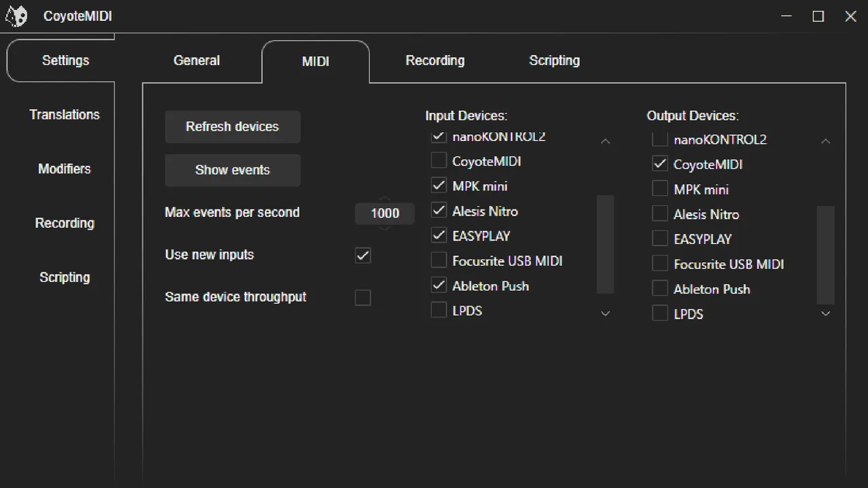Check nanoKONTROL2 output device
Viewport: 868px width, 488px height.
click(660, 140)
